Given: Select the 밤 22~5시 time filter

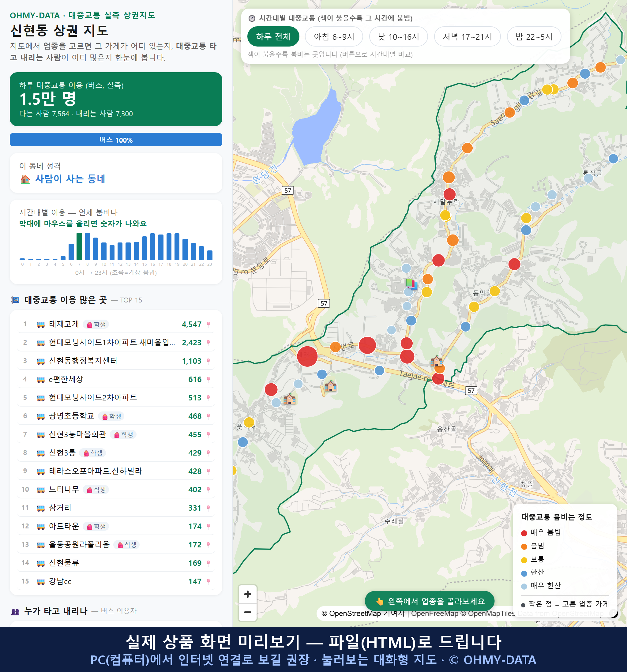Looking at the screenshot, I should click(534, 36).
